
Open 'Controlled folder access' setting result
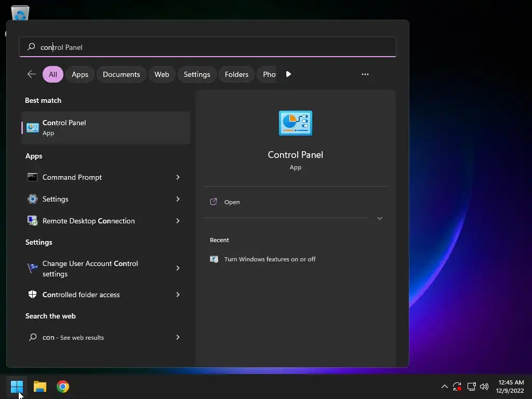click(x=81, y=295)
